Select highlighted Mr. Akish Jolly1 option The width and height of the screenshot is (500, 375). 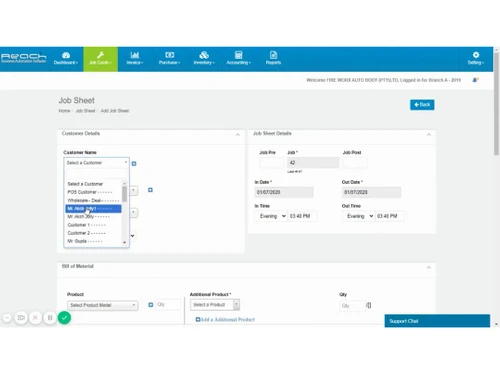93,209
